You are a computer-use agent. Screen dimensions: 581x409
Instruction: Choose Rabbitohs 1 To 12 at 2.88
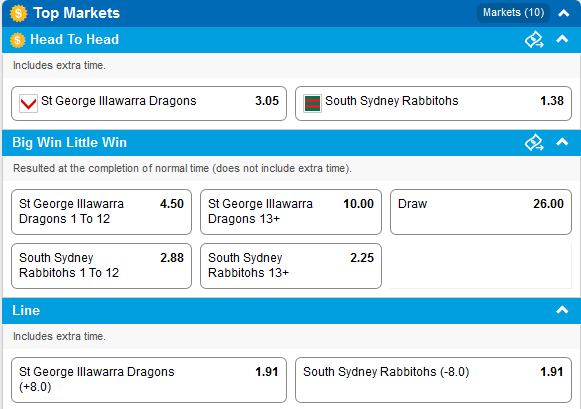(102, 266)
